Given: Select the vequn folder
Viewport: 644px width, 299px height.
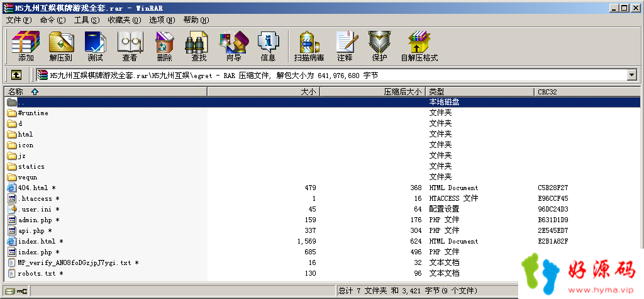Looking at the screenshot, I should 28,177.
